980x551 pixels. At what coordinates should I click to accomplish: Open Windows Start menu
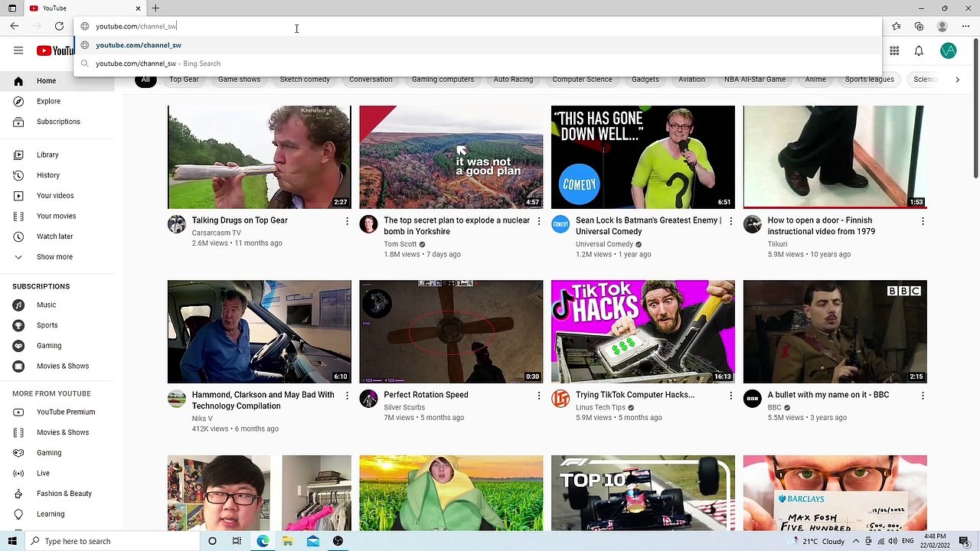tap(11, 541)
